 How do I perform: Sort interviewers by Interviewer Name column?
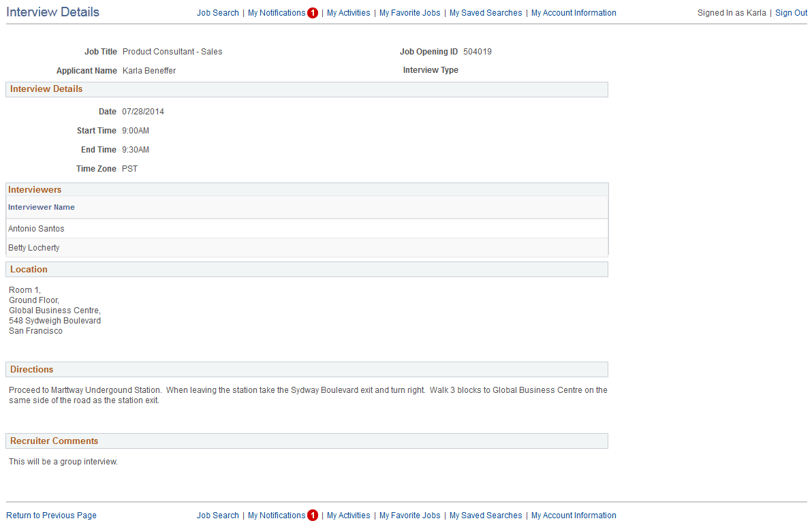click(41, 207)
